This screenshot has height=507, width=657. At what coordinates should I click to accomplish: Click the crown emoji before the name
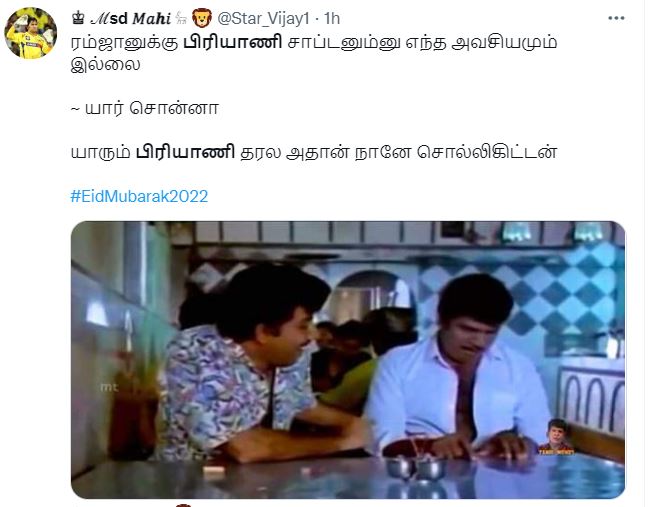[78, 18]
